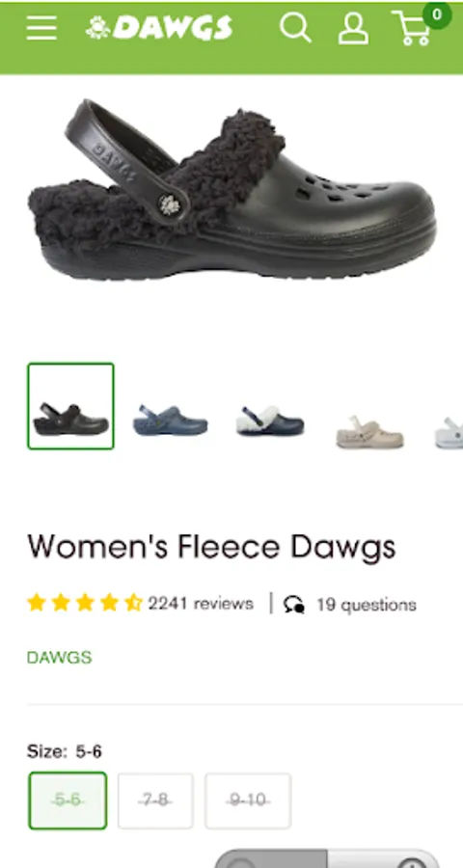Select size 7-8 option

click(x=155, y=800)
